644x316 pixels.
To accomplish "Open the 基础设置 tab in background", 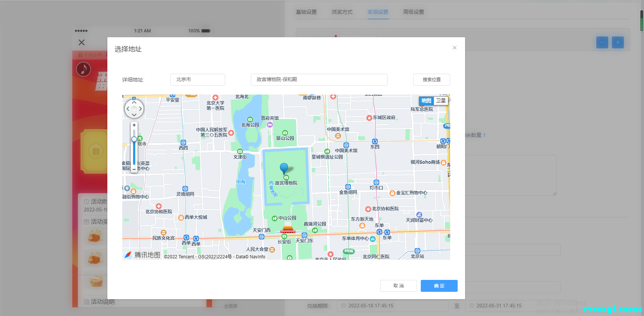I will pyautogui.click(x=306, y=12).
